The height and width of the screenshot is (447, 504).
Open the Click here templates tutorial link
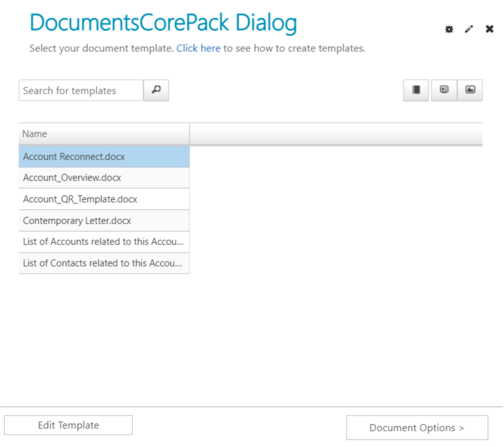tap(198, 48)
